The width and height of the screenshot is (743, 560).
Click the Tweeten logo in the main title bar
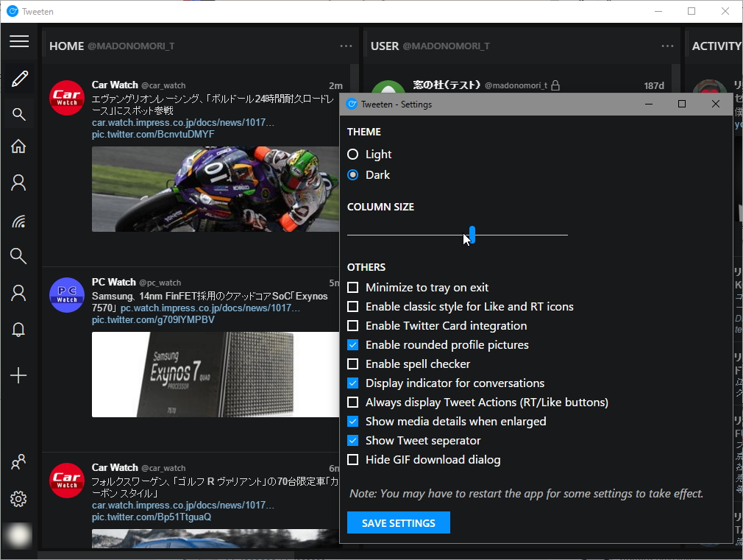(x=13, y=11)
